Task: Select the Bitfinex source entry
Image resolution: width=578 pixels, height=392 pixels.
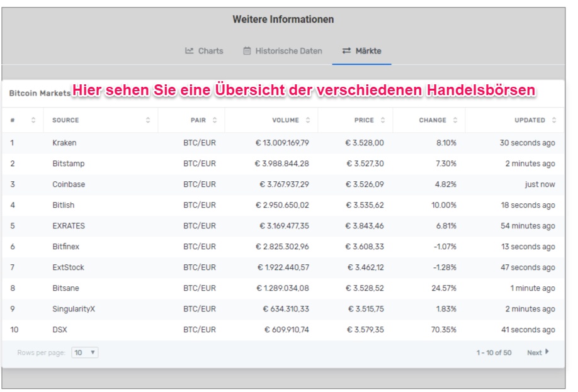Action: click(x=65, y=247)
